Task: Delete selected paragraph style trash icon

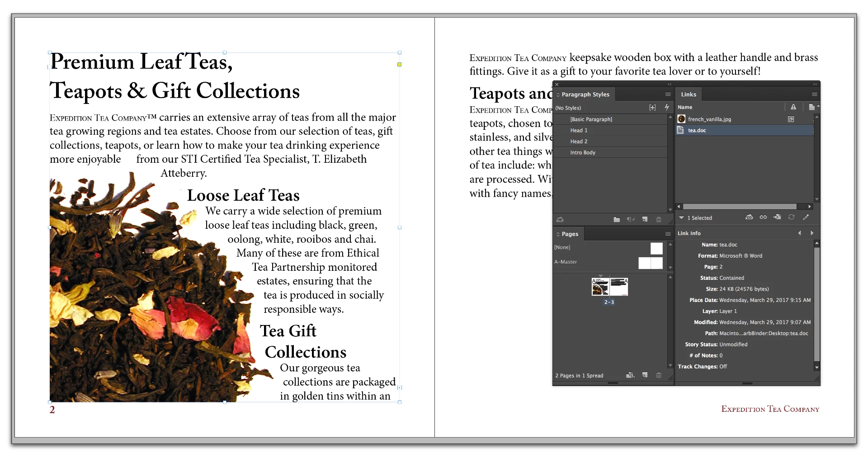Action: click(659, 220)
